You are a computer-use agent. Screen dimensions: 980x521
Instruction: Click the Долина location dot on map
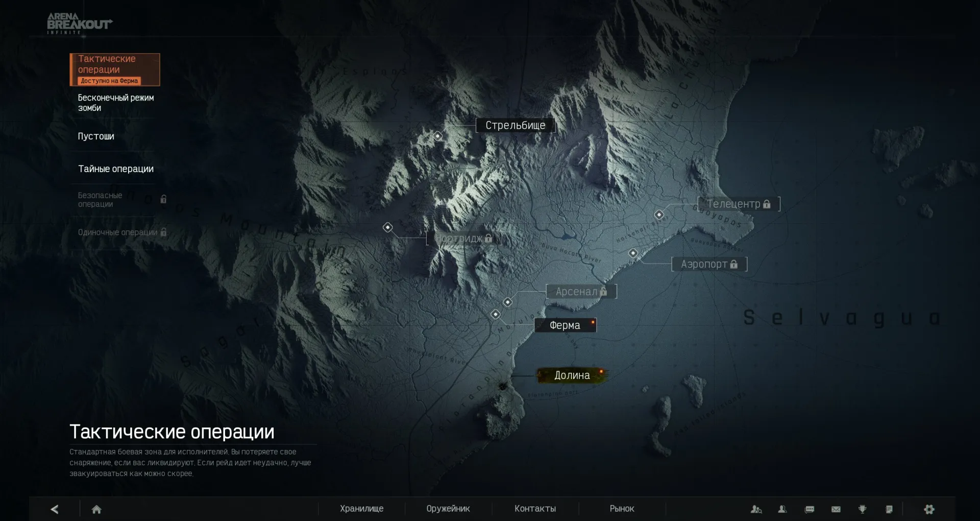click(x=503, y=386)
